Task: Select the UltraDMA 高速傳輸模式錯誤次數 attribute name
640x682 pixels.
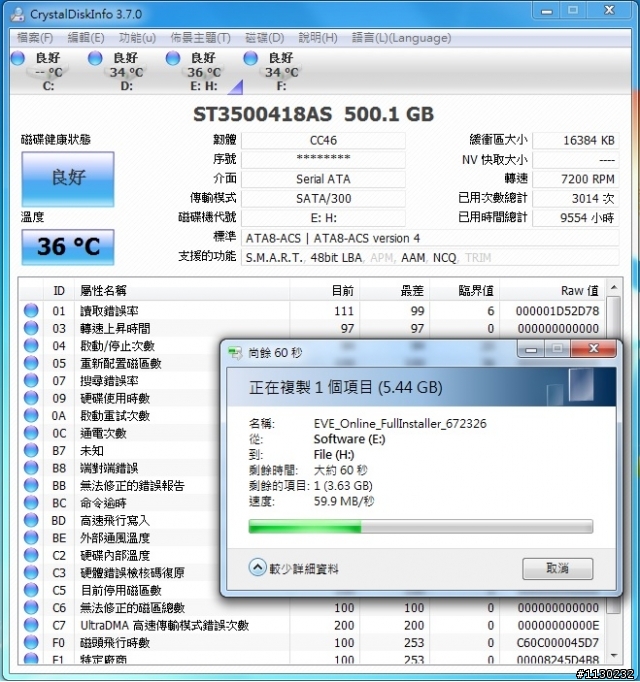Action: point(164,625)
